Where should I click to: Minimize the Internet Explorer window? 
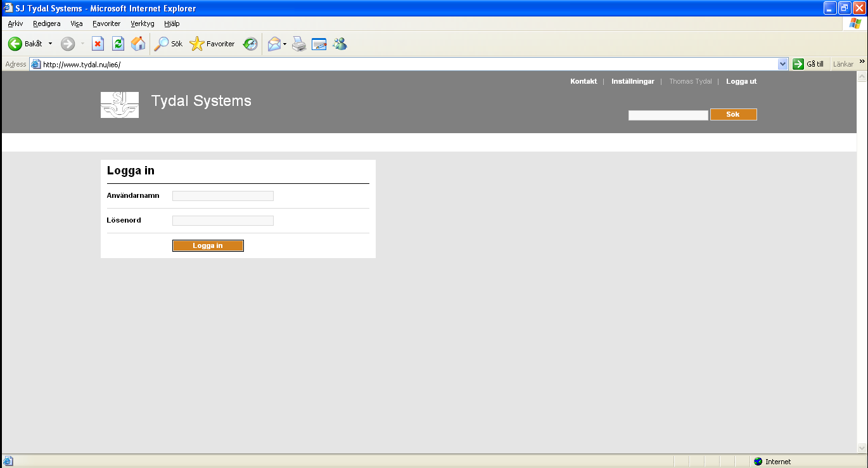click(830, 8)
